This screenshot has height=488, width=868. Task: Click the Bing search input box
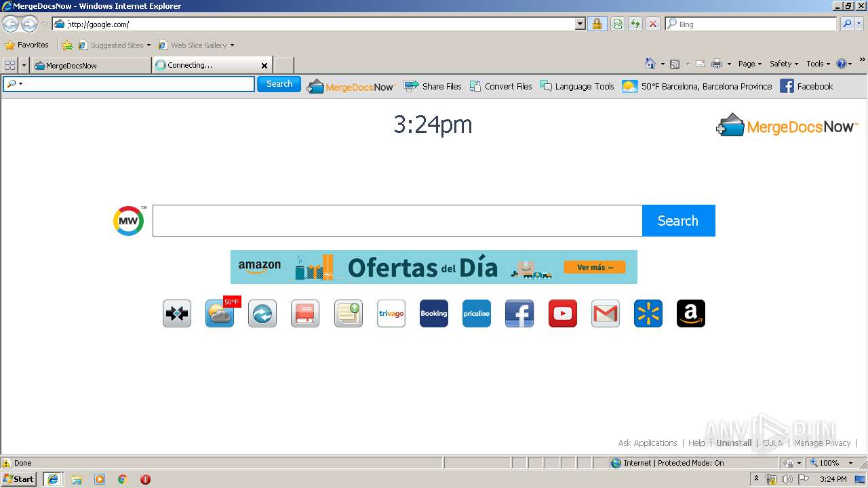click(x=751, y=24)
